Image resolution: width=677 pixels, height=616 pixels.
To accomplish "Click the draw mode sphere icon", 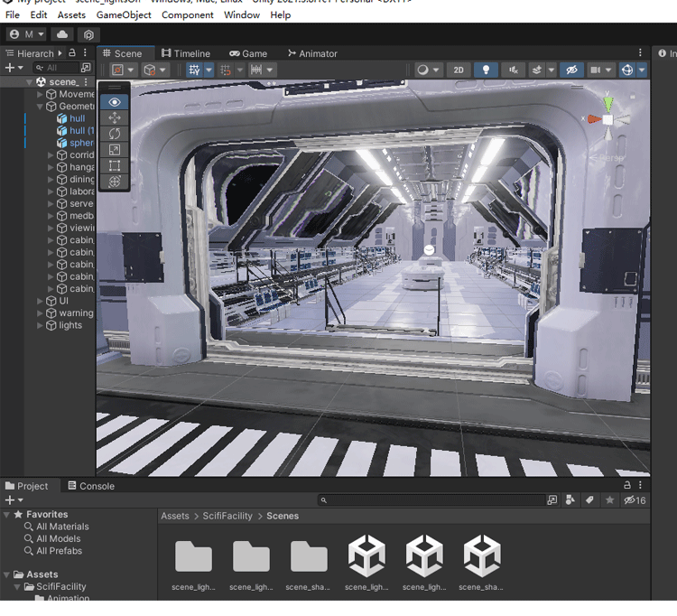I will tap(423, 70).
